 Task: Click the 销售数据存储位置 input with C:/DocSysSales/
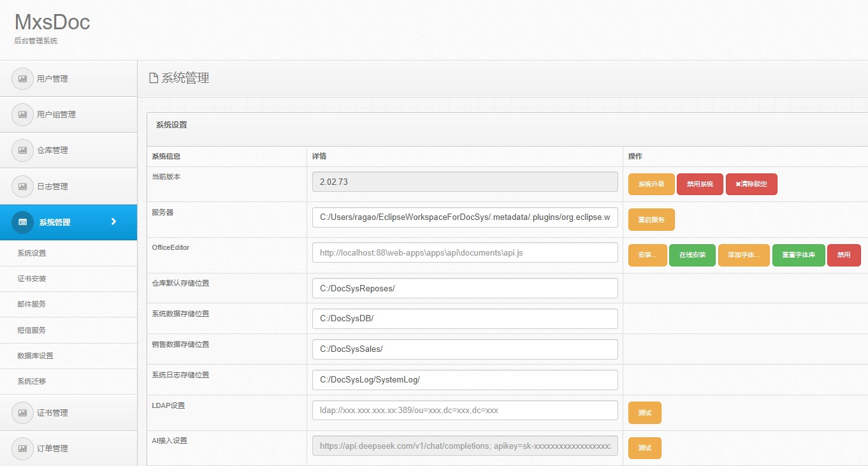coord(465,349)
